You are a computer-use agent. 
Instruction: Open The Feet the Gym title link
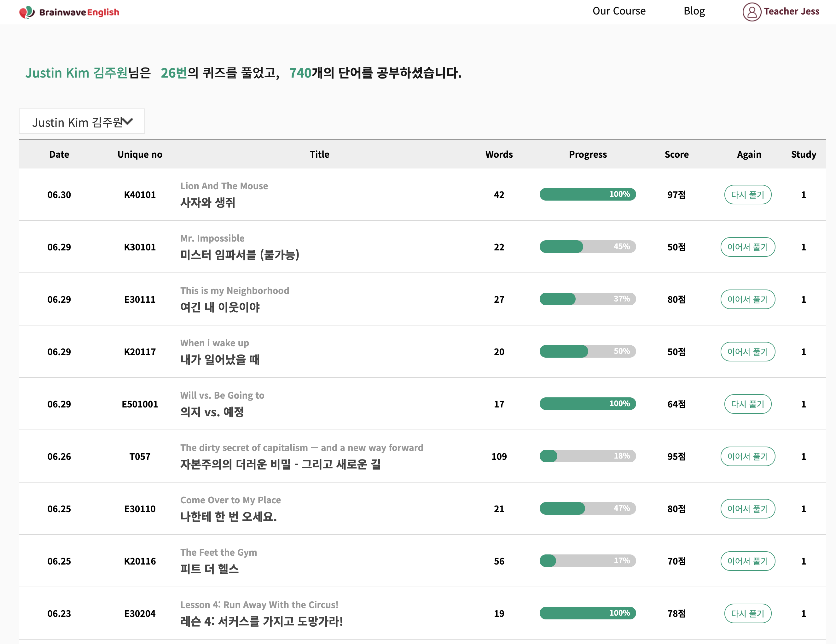218,553
